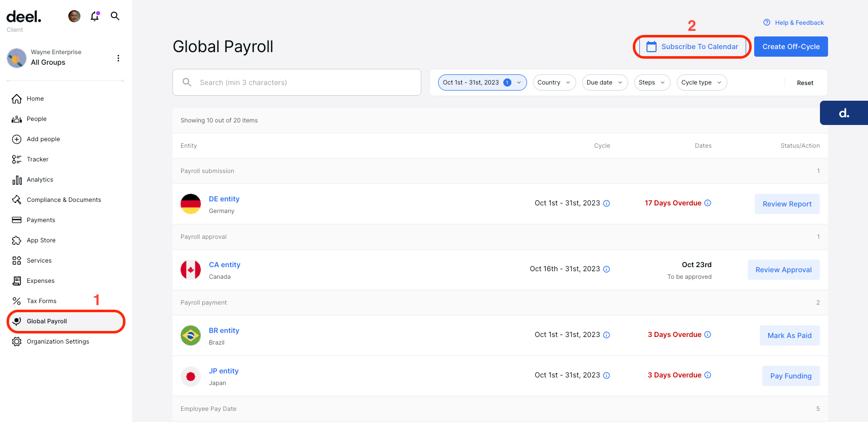This screenshot has height=422, width=868.
Task: Click info icon beside DE entity cycle
Action: (606, 203)
